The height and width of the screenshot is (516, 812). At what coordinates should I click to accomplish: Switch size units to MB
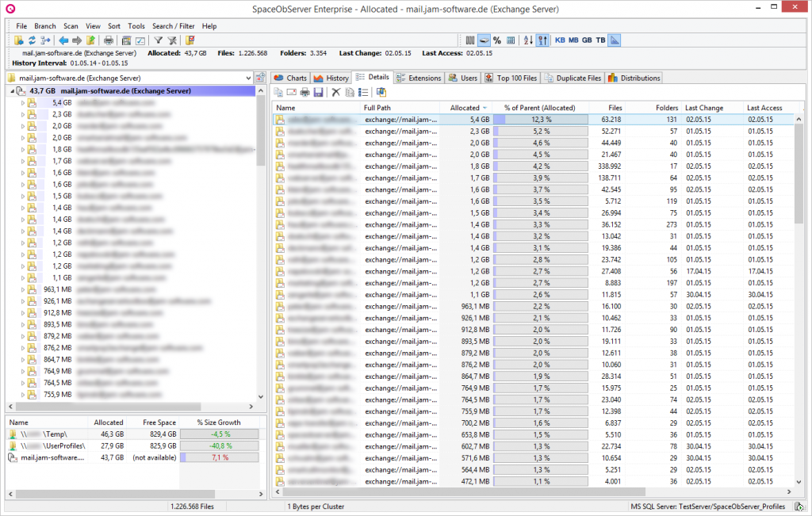click(x=573, y=40)
